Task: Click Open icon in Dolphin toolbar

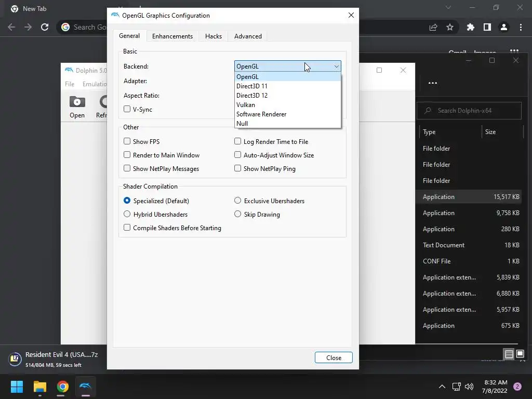Action: click(x=77, y=107)
